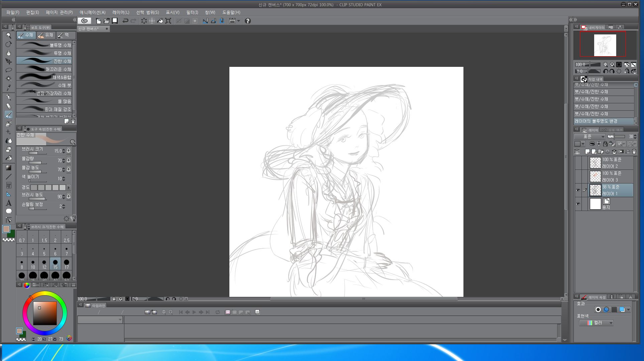Toggle Lock Layer icon in layer panel
Image resolution: width=644 pixels, height=361 pixels.
click(605, 144)
